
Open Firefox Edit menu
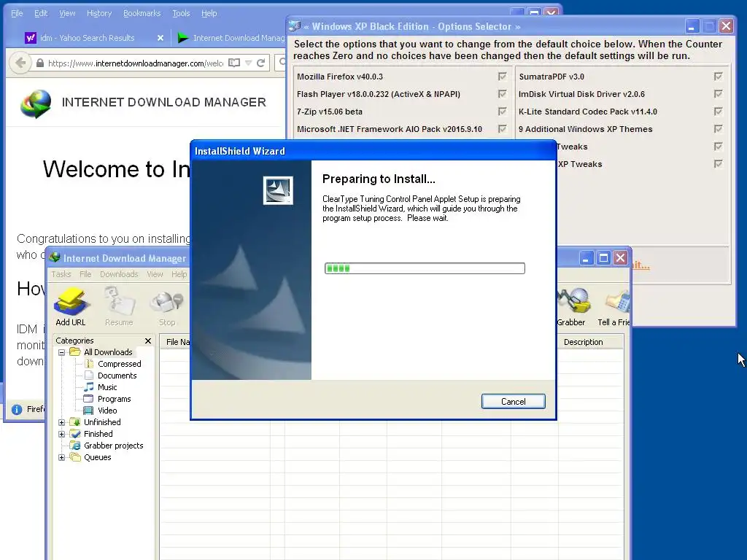tap(41, 13)
